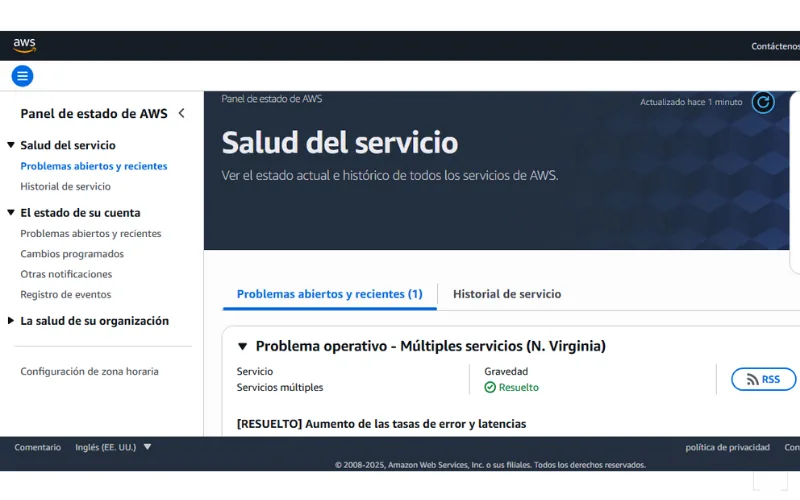Open Registro de eventos
This screenshot has width=800, height=500.
(65, 294)
